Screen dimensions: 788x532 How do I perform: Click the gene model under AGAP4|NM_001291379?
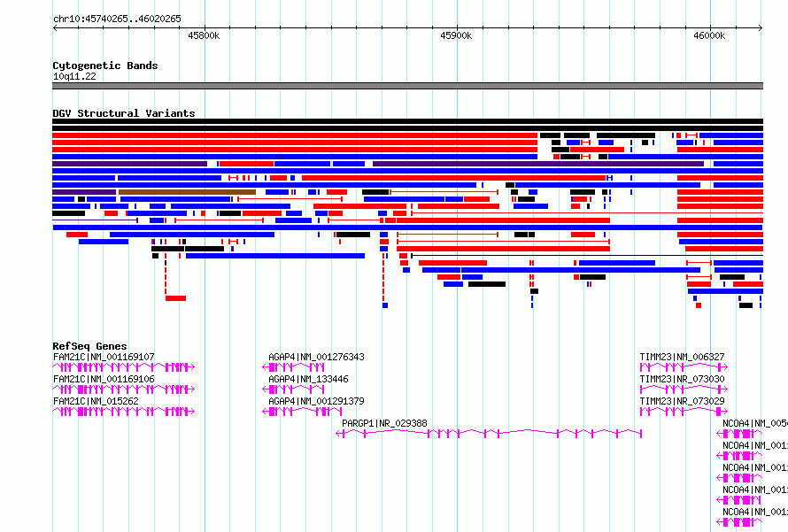(303, 412)
